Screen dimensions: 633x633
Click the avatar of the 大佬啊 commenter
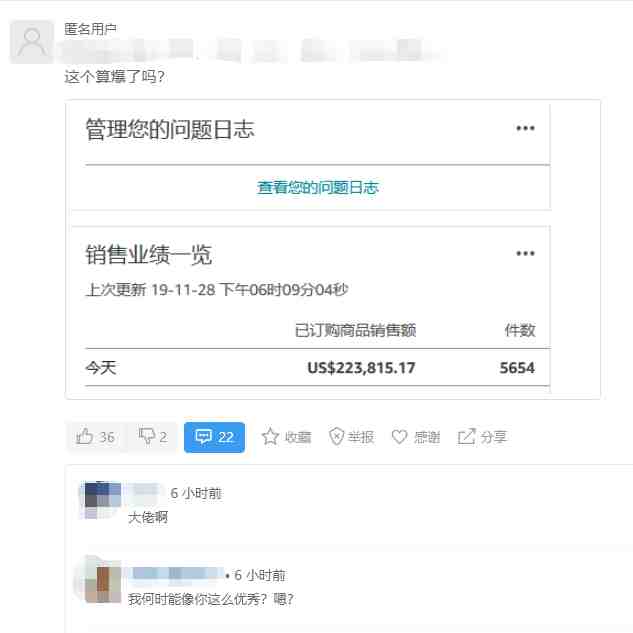click(x=102, y=500)
